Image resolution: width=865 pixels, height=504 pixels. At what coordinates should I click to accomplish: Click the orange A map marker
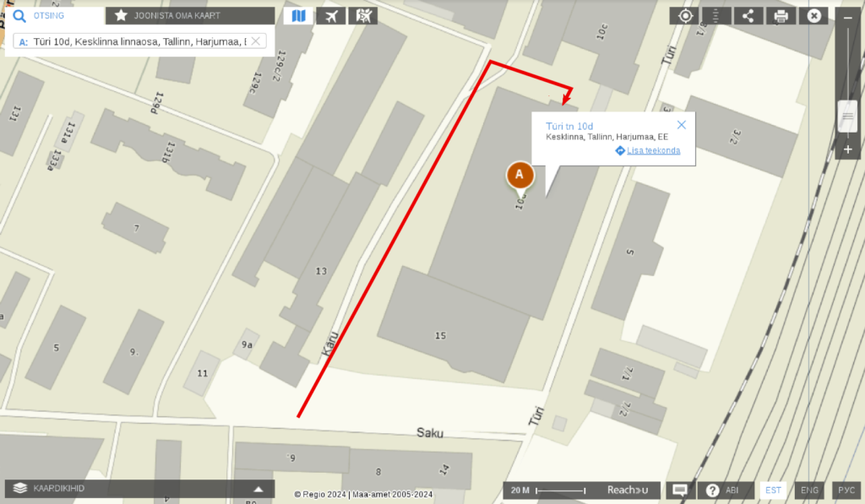tap(520, 176)
